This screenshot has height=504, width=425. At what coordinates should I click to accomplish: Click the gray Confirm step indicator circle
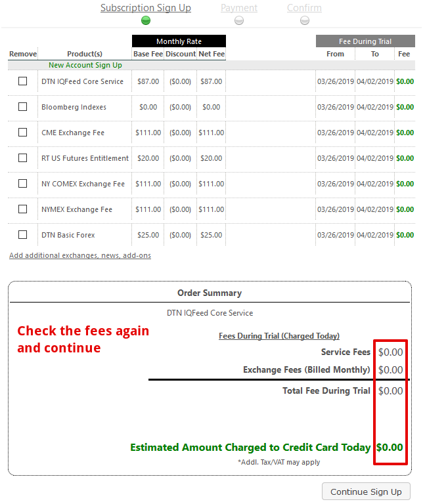click(x=305, y=20)
